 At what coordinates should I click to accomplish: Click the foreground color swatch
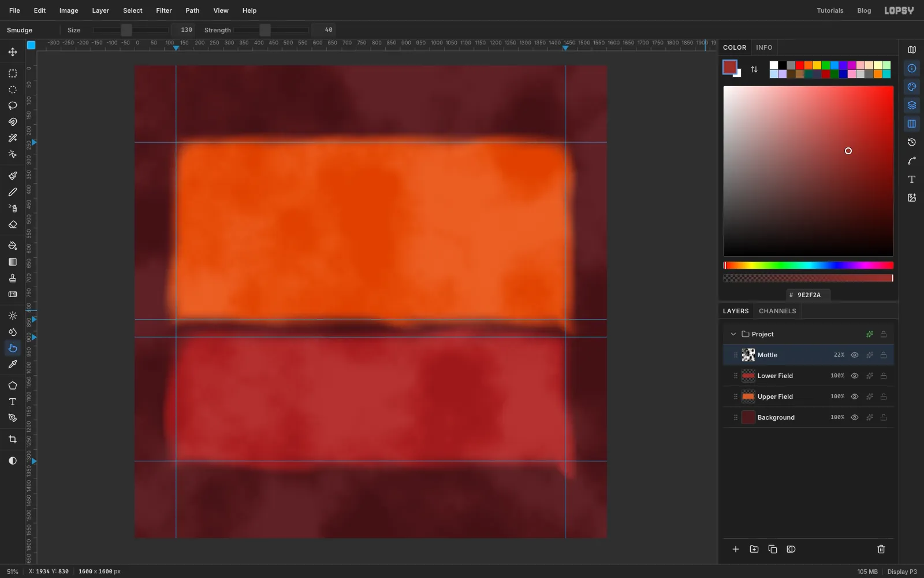[x=730, y=67]
